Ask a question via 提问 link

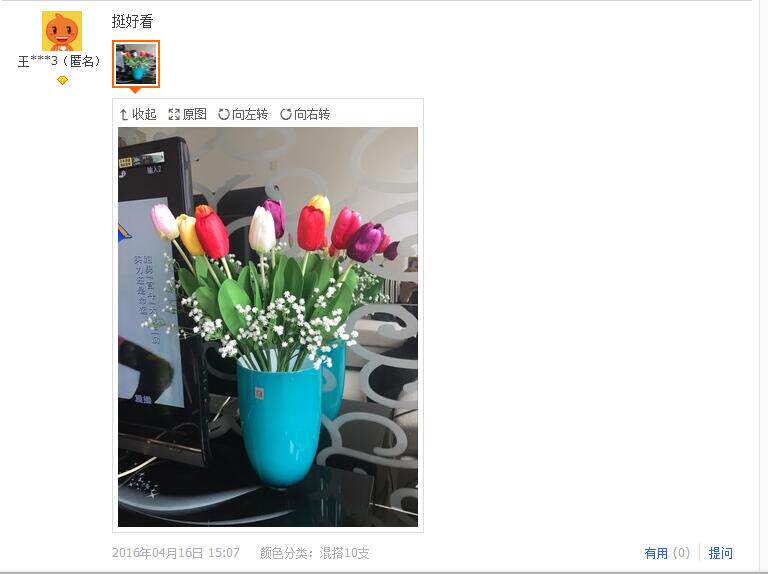pyautogui.click(x=720, y=553)
